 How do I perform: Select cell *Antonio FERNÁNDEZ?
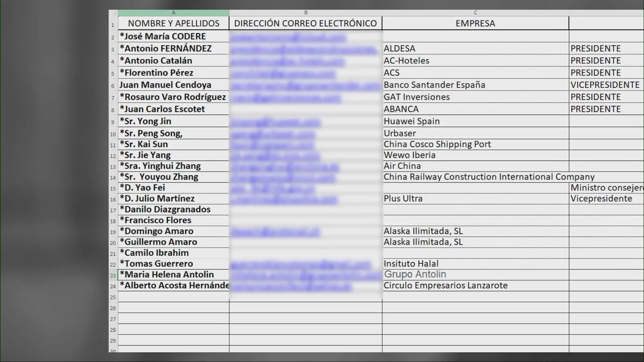pyautogui.click(x=174, y=48)
